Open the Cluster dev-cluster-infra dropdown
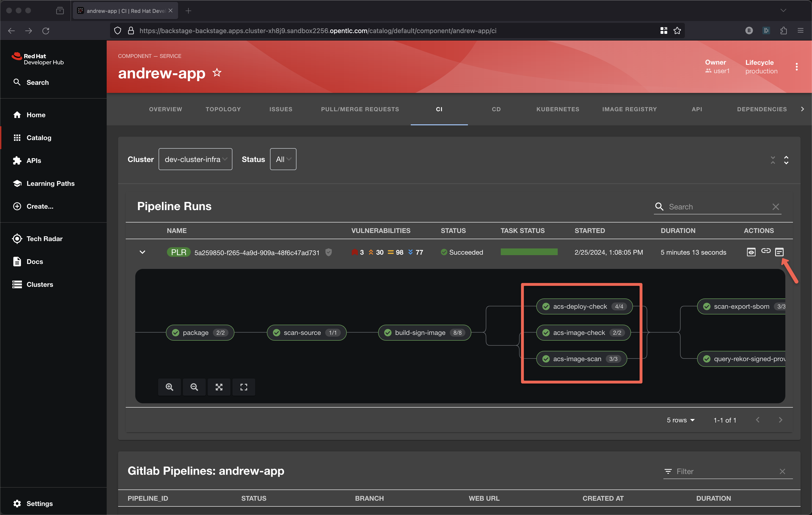Image resolution: width=812 pixels, height=515 pixels. coord(195,159)
